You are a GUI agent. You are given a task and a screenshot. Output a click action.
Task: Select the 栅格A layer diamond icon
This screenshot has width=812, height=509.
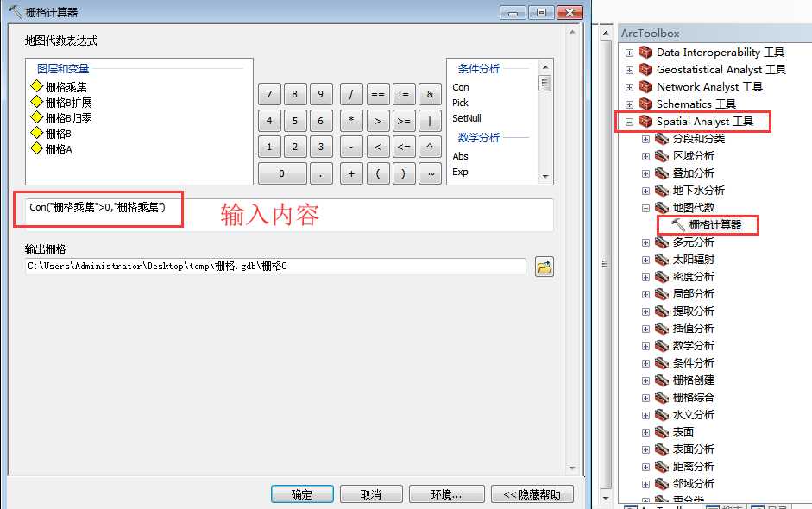pos(37,148)
